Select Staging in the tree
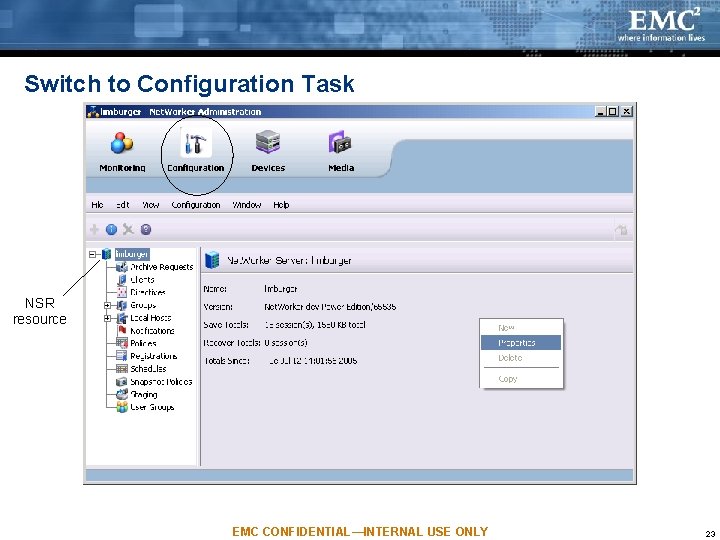The height and width of the screenshot is (540, 720). 144,394
